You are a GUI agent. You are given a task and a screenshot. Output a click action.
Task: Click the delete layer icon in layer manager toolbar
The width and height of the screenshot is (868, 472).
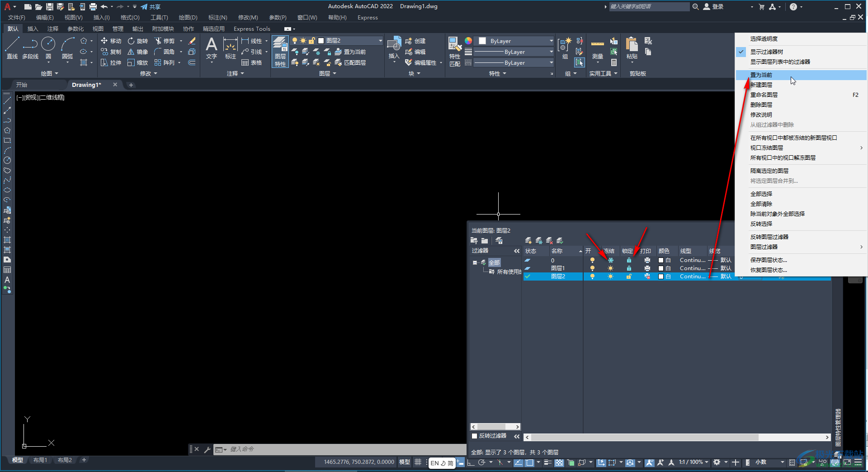pos(549,240)
